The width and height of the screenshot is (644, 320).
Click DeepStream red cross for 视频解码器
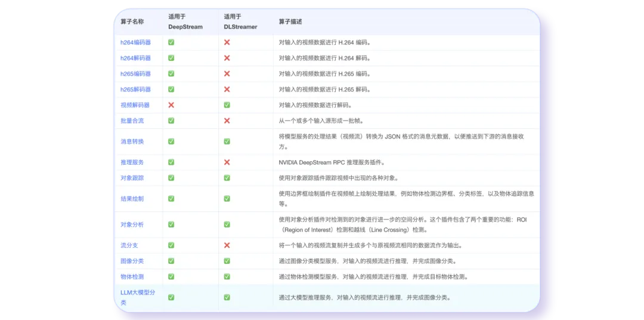171,105
